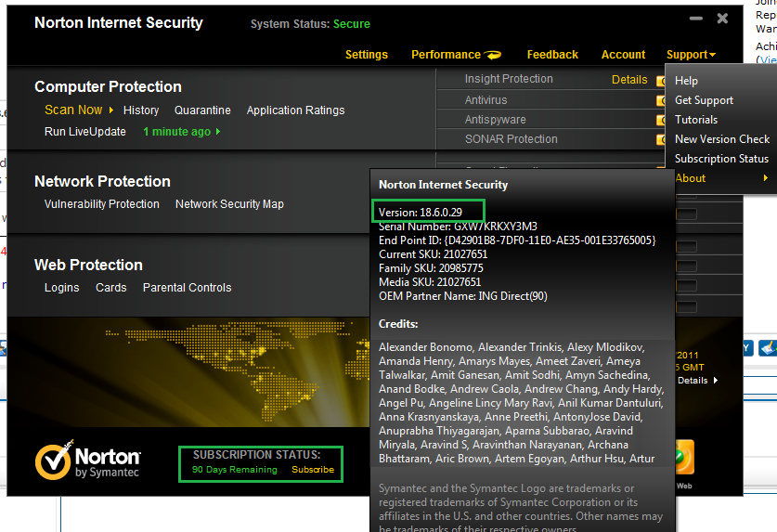Open the scan History
777x532 pixels.
[141, 110]
